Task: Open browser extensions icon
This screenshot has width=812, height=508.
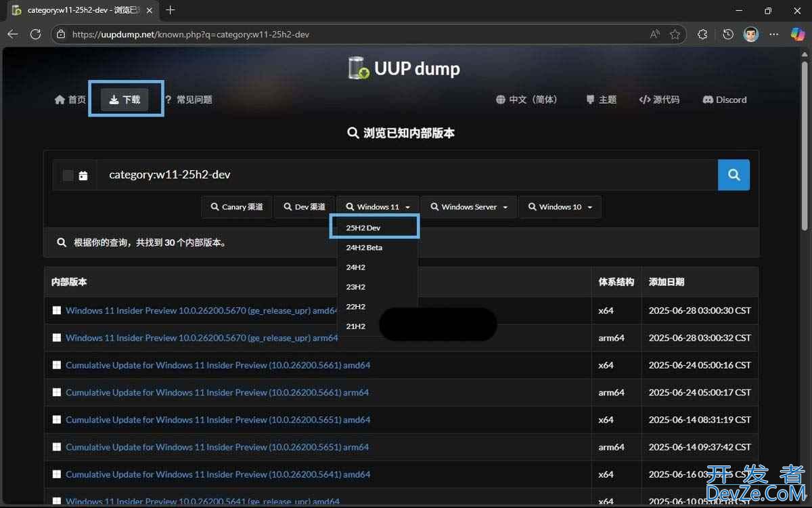Action: click(702, 34)
